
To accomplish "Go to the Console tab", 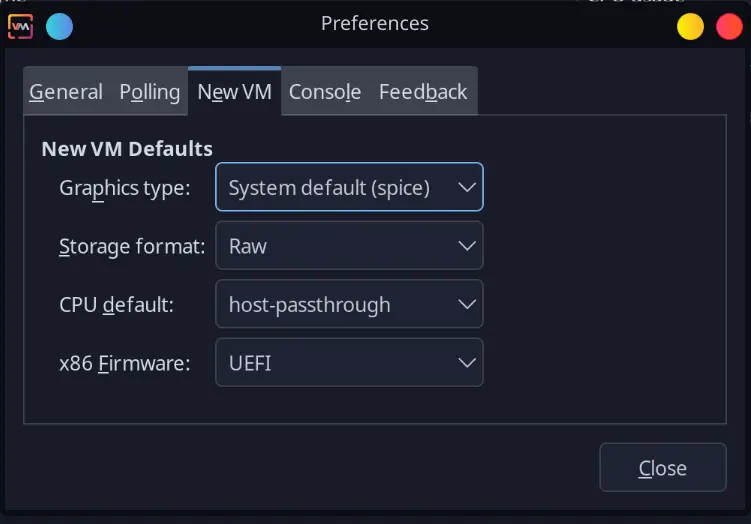I will [x=325, y=92].
